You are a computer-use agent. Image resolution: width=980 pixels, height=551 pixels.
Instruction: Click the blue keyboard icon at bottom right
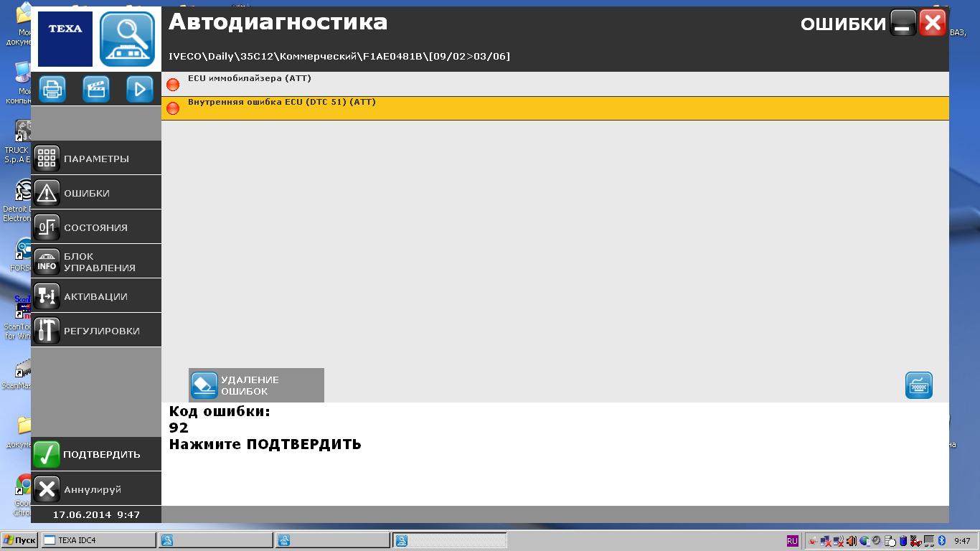pos(918,385)
